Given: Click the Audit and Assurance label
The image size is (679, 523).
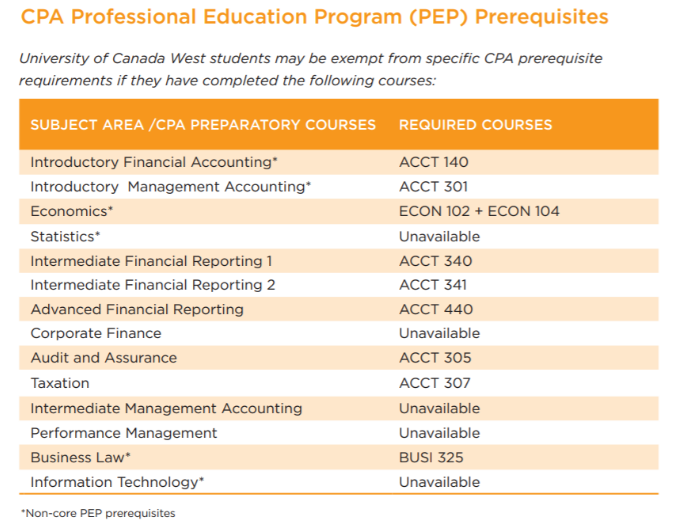Looking at the screenshot, I should [104, 358].
